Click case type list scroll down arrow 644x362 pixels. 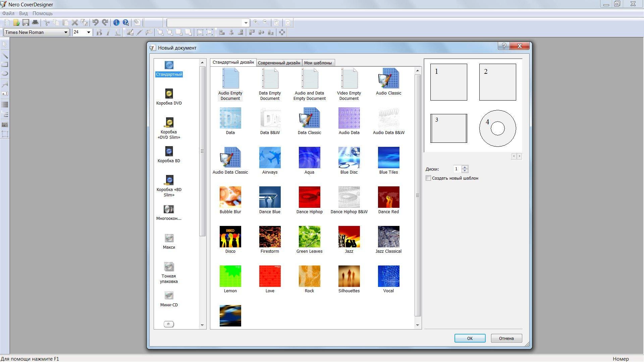[202, 325]
